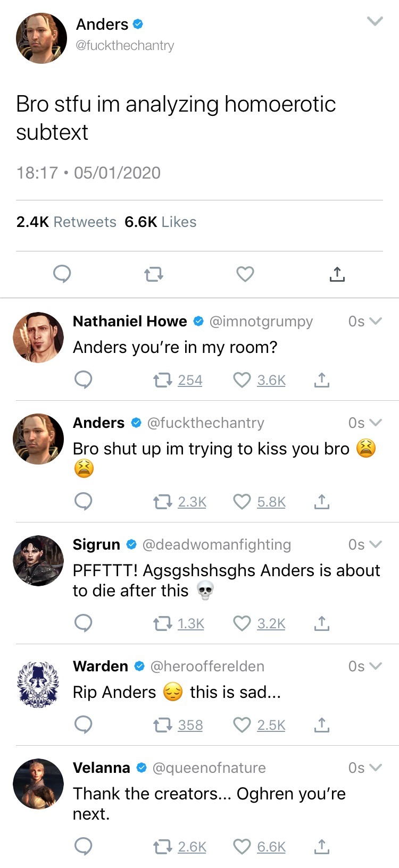Retweet Velanna's reply about Oghren
Screen dimensions: 399x868
tap(162, 847)
